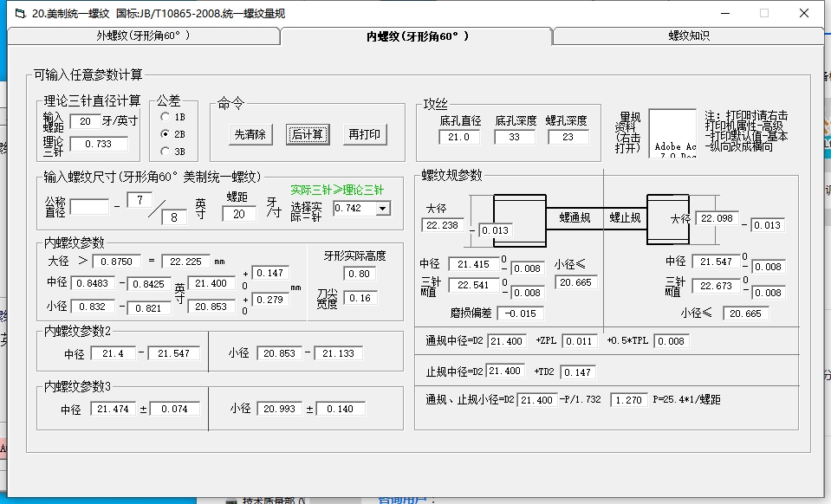Image resolution: width=831 pixels, height=504 pixels.
Task: Click the 后计算 button
Action: 308,134
